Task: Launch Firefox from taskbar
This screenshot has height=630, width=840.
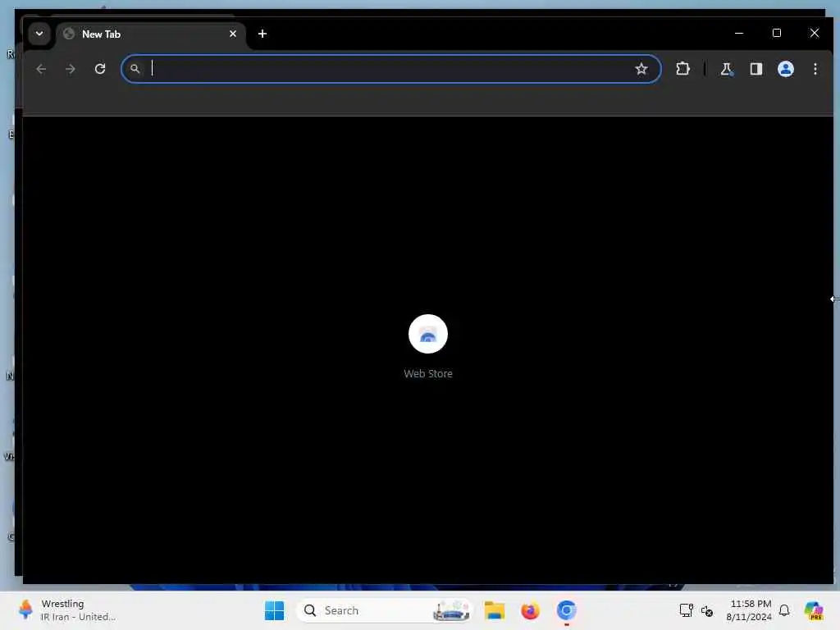Action: 531,610
